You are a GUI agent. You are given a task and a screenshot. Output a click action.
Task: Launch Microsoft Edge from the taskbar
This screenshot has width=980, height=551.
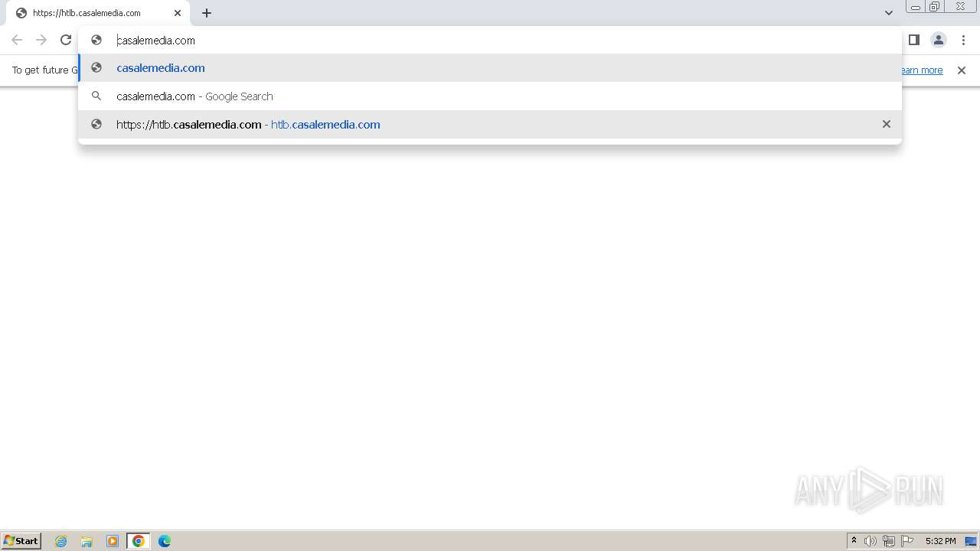click(x=165, y=541)
